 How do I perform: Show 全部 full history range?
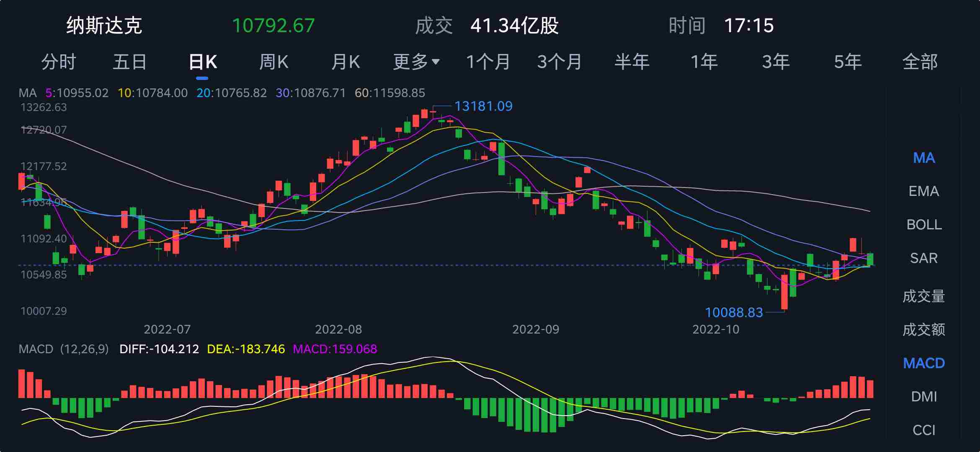coord(920,62)
